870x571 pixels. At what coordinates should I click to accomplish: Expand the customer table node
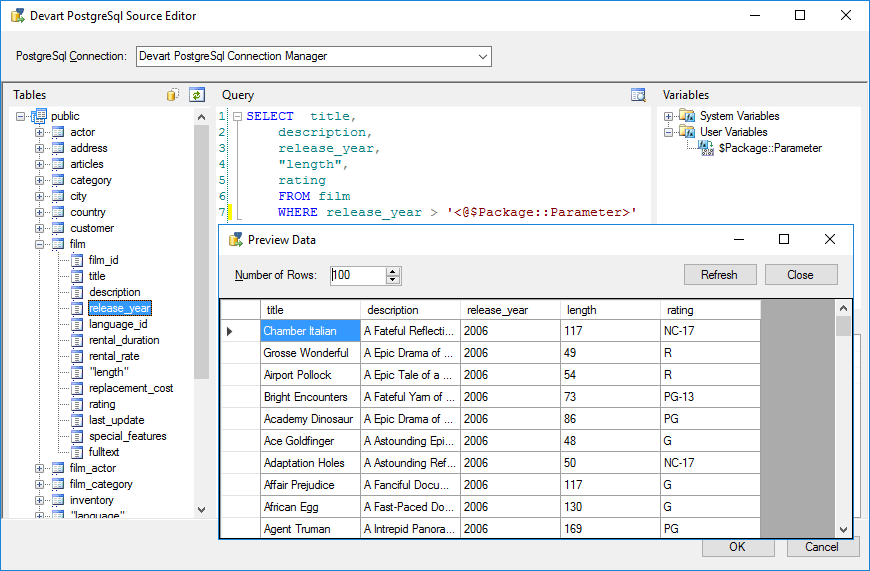(x=40, y=228)
